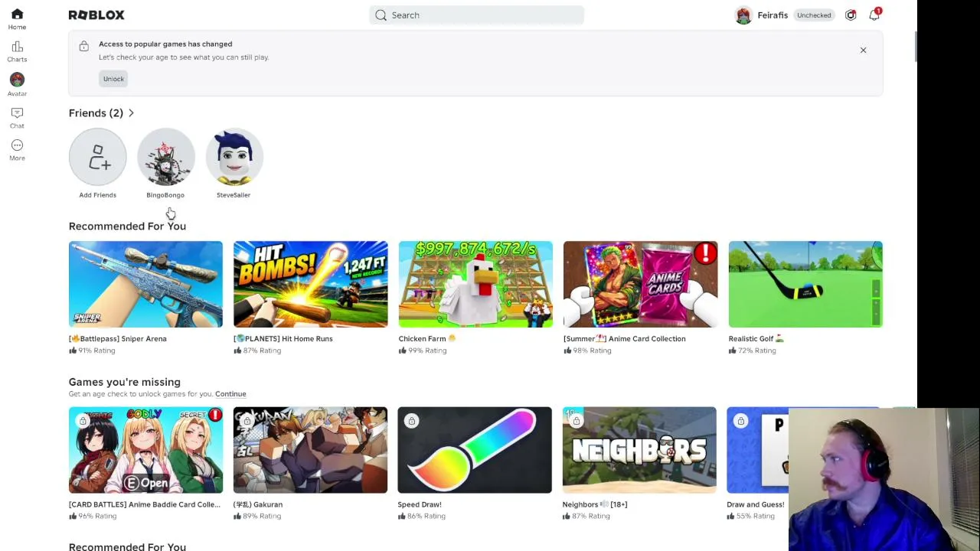
Task: Click the 'Realistic Golf' game title
Action: point(756,338)
